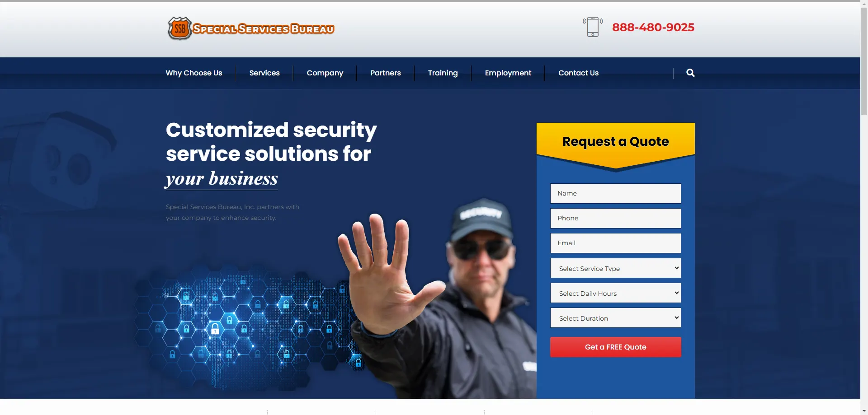
Task: Click the page vertical scrollbar thumb
Action: tap(864, 61)
